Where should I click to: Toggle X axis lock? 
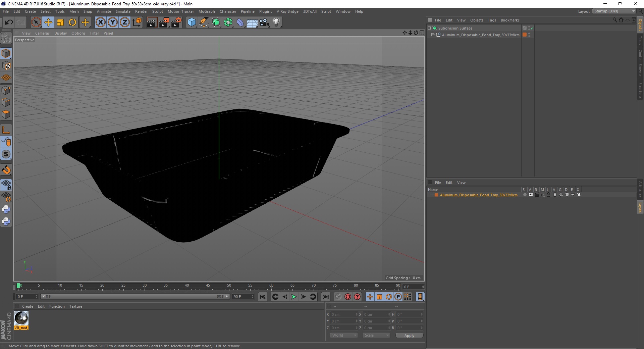[100, 22]
